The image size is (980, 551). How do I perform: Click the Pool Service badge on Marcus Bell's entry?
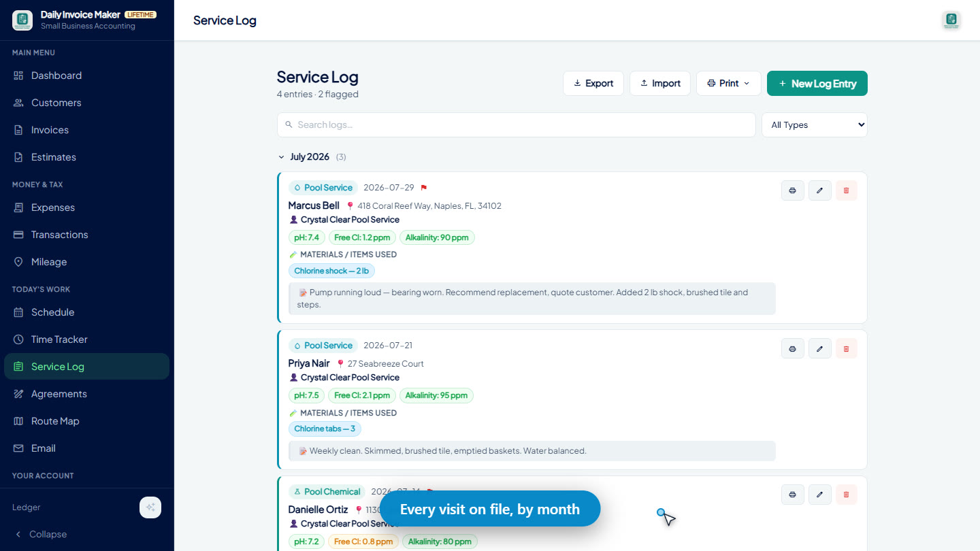point(323,188)
